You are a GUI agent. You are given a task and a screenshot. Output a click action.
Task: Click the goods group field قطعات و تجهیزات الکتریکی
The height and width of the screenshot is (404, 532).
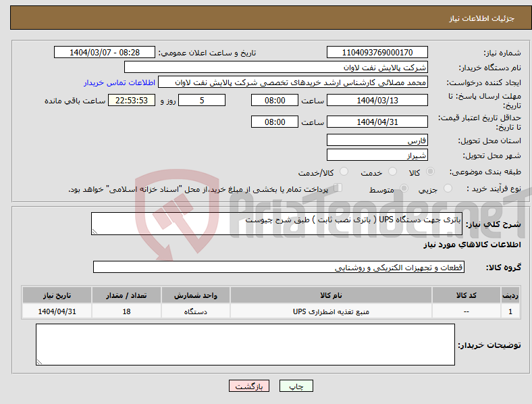(279, 267)
